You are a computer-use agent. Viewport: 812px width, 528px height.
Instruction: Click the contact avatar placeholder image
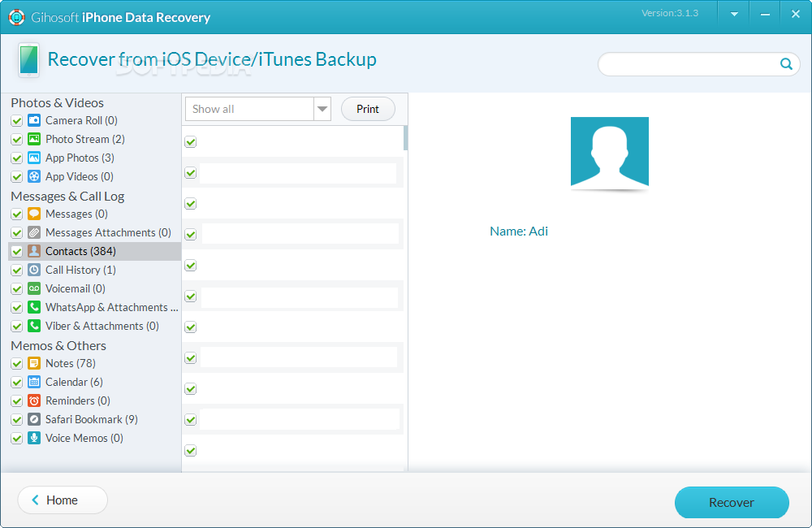pos(610,152)
